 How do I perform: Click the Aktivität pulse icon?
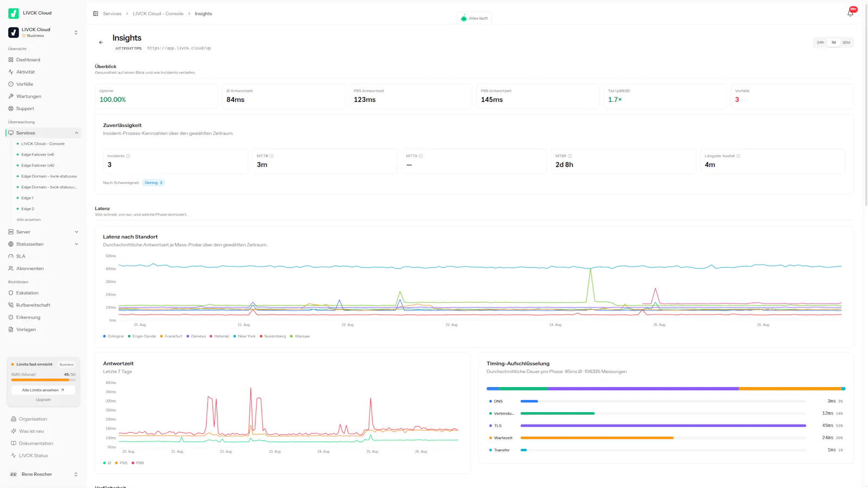tap(11, 72)
